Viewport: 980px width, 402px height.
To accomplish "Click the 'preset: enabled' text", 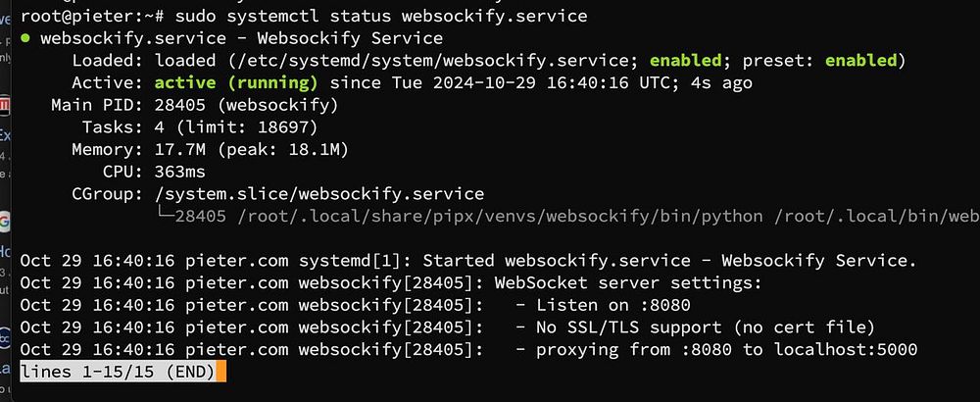I will [x=826, y=61].
